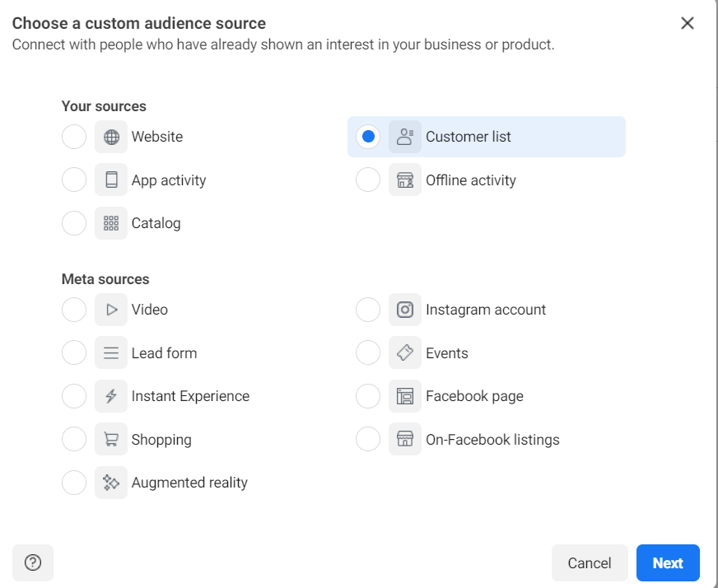The height and width of the screenshot is (588, 718).
Task: Click the Website globe icon
Action: click(111, 137)
